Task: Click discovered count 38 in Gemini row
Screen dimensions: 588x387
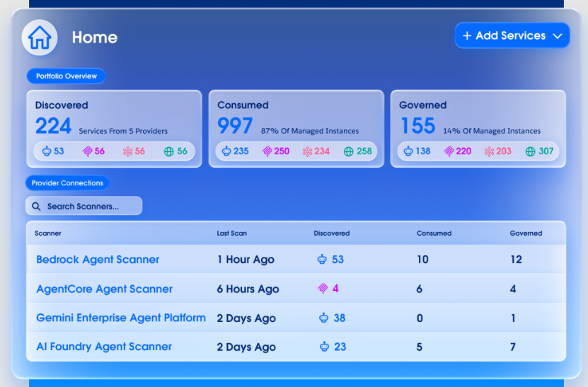Action: (x=340, y=318)
